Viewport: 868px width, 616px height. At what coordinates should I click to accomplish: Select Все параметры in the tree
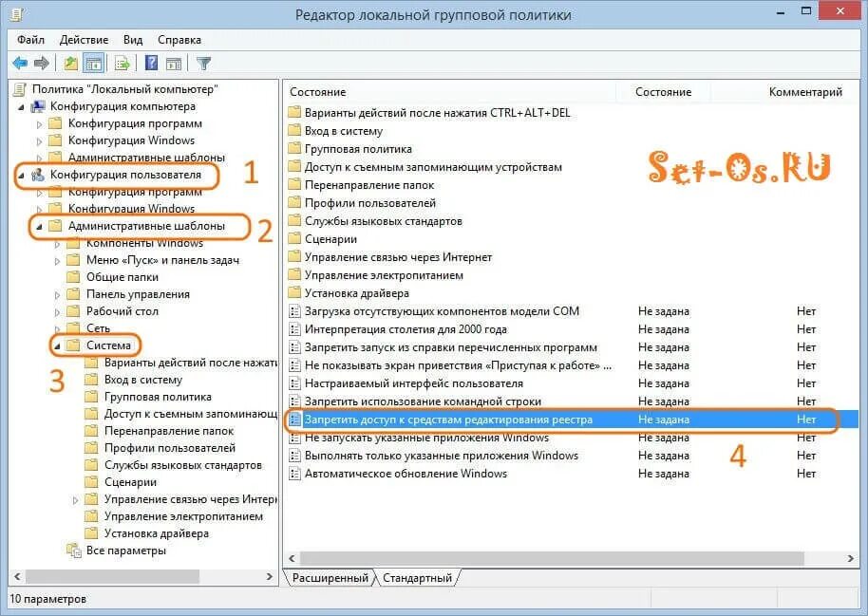click(x=126, y=551)
